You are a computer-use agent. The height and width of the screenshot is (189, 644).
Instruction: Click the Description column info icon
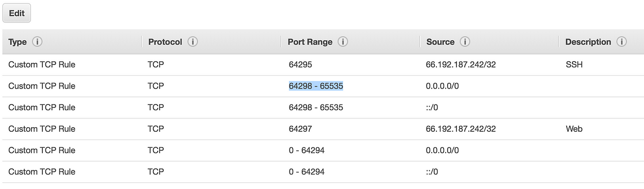(621, 42)
